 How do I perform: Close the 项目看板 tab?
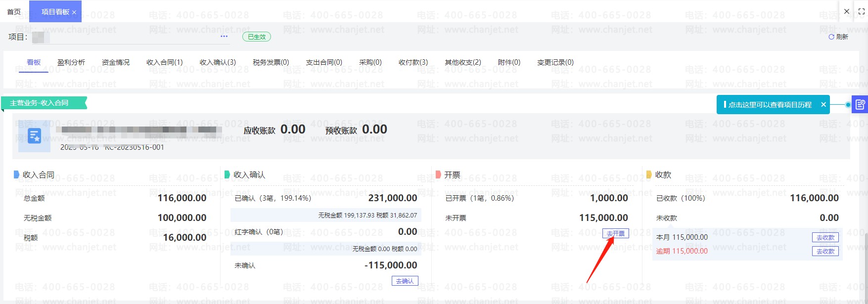(74, 12)
